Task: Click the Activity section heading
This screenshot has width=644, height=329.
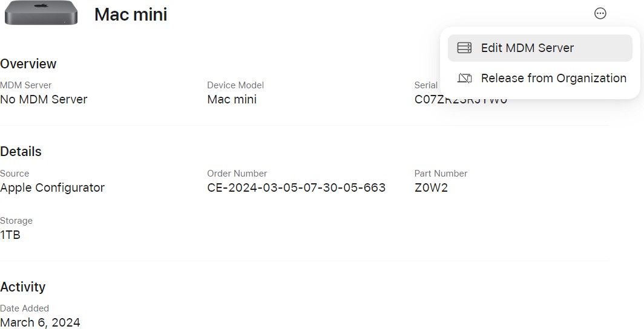Action: pos(23,287)
